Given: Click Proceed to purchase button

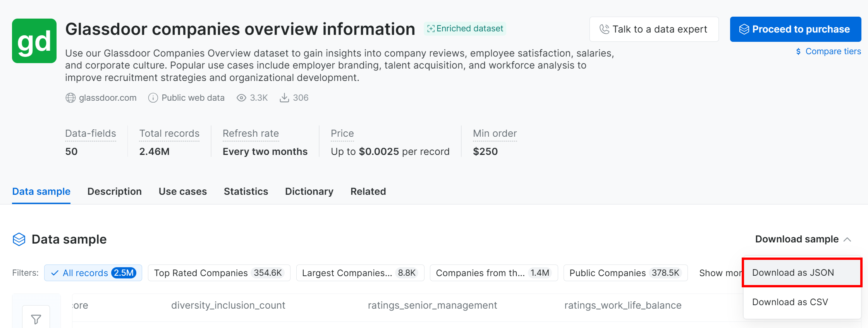Looking at the screenshot, I should (796, 29).
